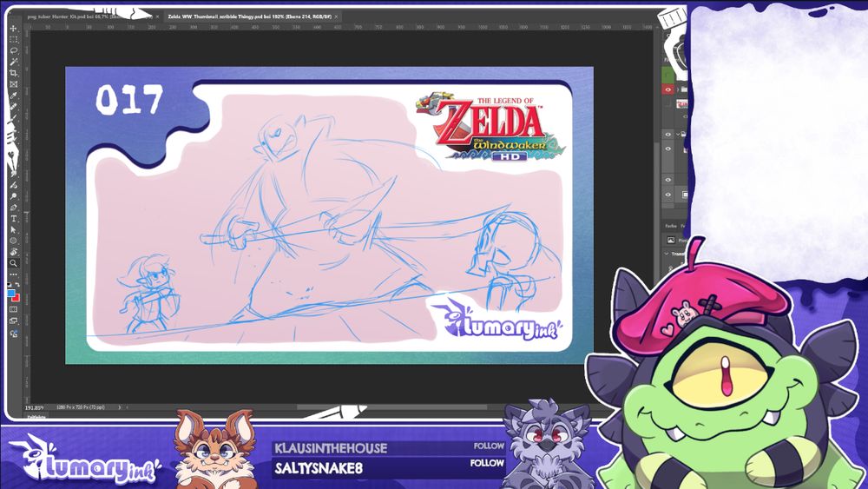Image resolution: width=868 pixels, height=489 pixels.
Task: Click the Zelda logo layer thumbnail
Action: [x=683, y=103]
